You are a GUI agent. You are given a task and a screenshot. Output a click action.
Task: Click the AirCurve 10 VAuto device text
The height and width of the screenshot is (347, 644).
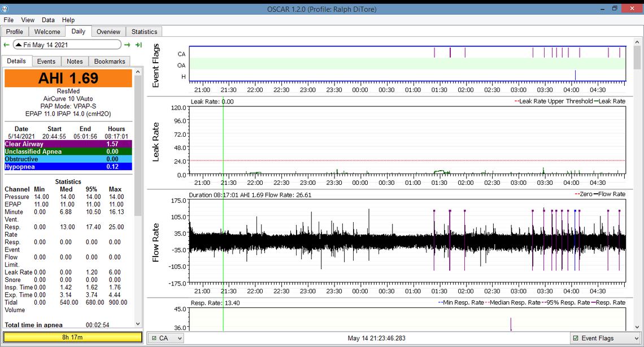tap(68, 98)
